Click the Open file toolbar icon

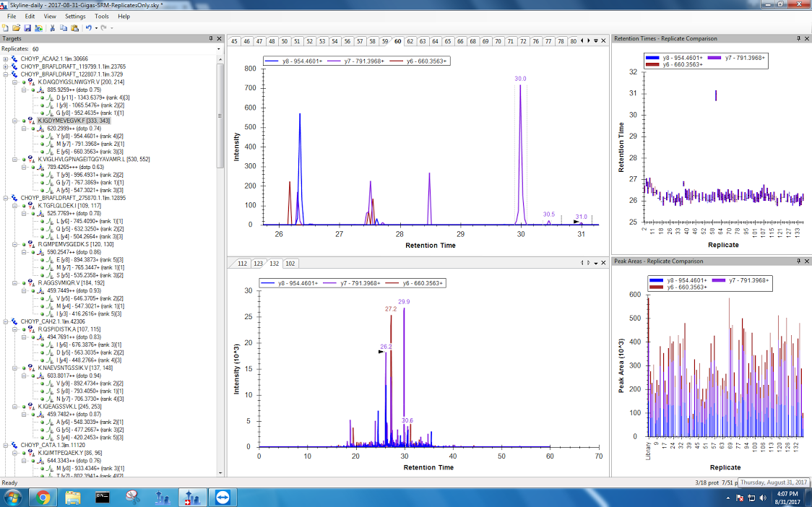pos(16,28)
